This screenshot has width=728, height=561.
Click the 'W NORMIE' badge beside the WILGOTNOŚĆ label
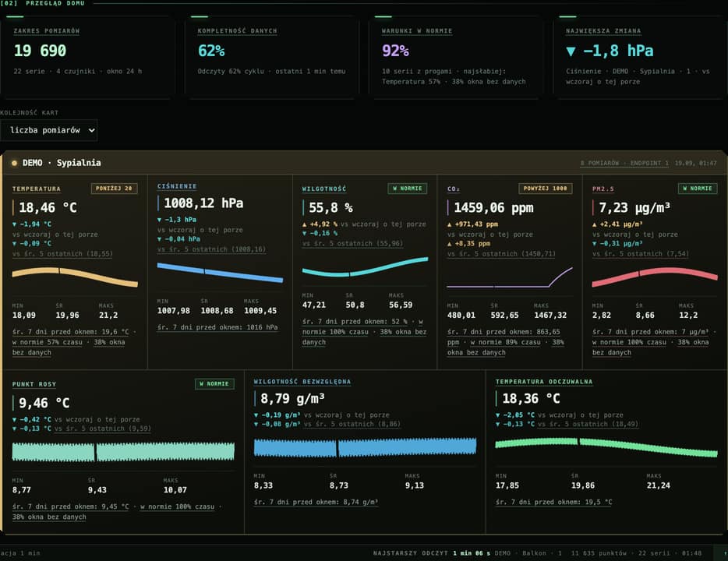tap(407, 189)
